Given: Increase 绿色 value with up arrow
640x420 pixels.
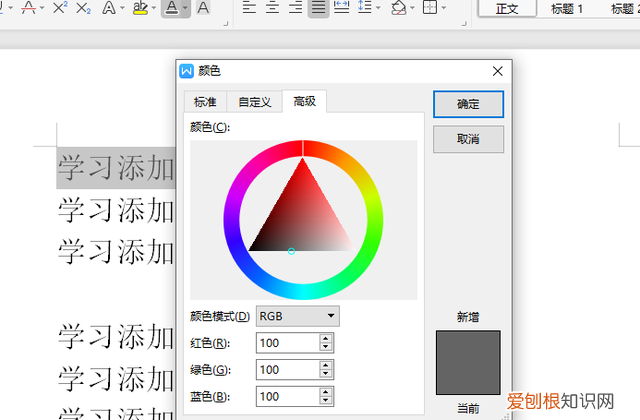Looking at the screenshot, I should pos(325,365).
